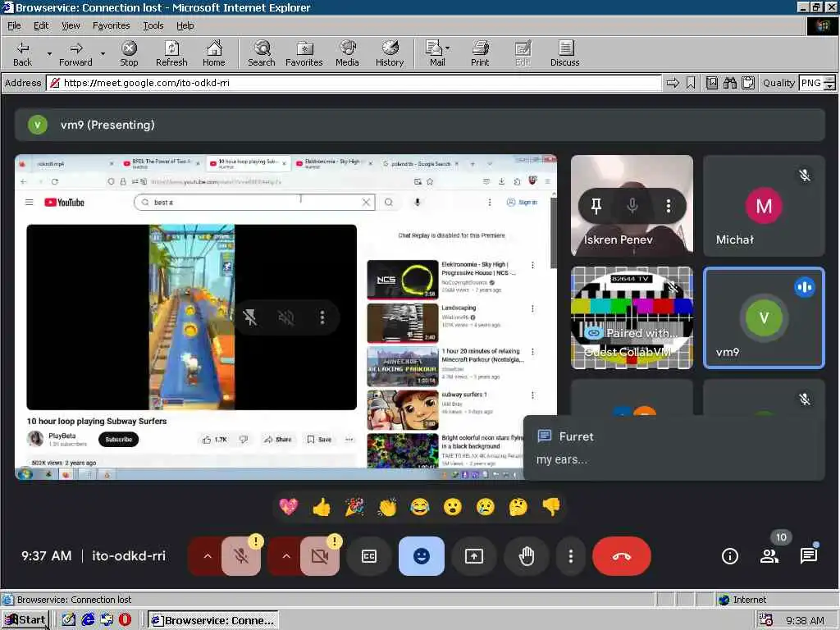Click the Browservice taskbar window button
The image size is (840, 630).
[x=213, y=620]
